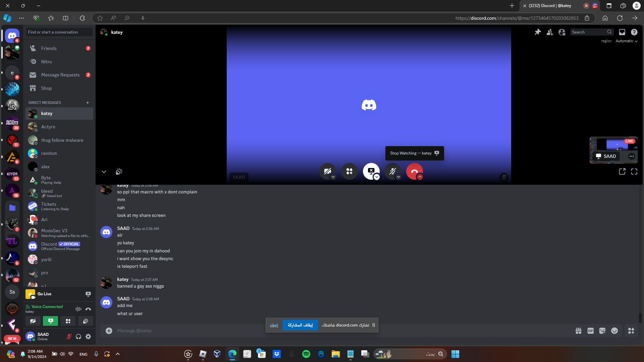Enter full screen call view
Screen dimensions: 644x362
tap(634, 172)
